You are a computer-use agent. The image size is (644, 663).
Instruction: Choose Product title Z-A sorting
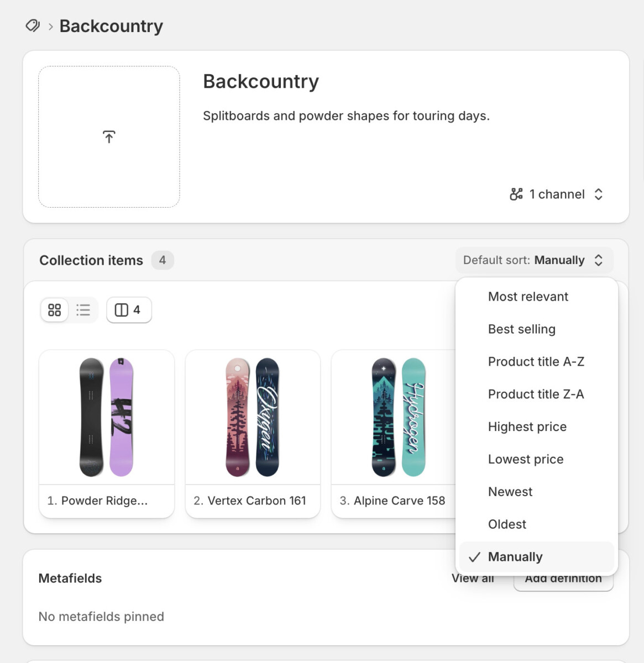(536, 394)
